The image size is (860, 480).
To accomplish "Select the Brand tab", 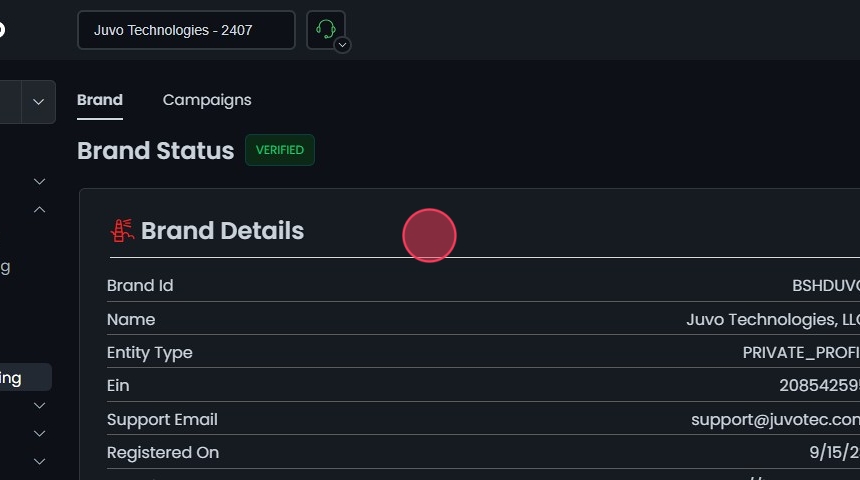I will click(x=100, y=100).
